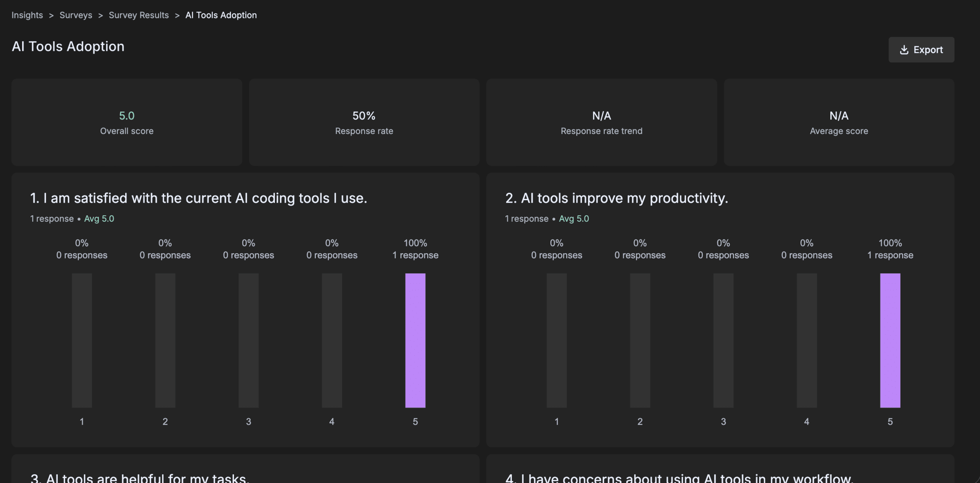Click the AI Tools Adoption page heading

pos(68,46)
